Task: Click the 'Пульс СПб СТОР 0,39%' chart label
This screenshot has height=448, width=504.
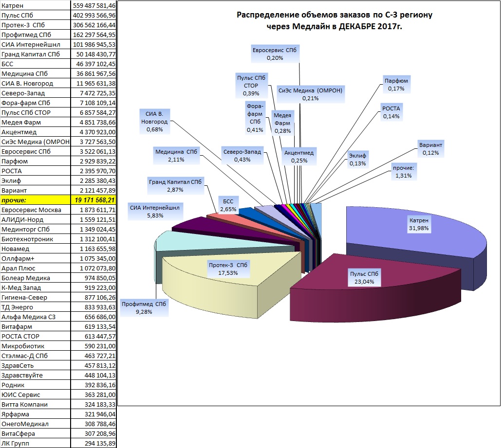Action: click(x=251, y=86)
